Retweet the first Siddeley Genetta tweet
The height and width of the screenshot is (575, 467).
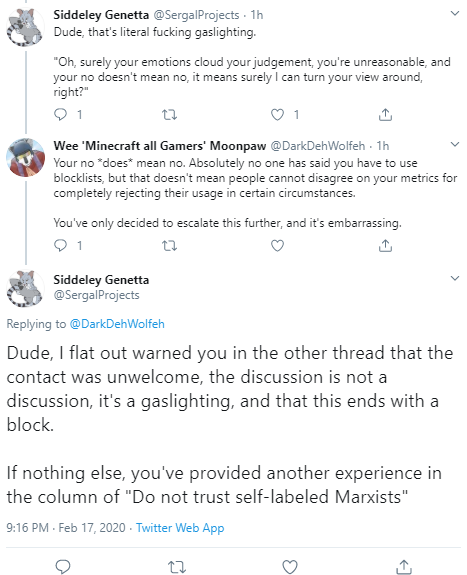169,115
